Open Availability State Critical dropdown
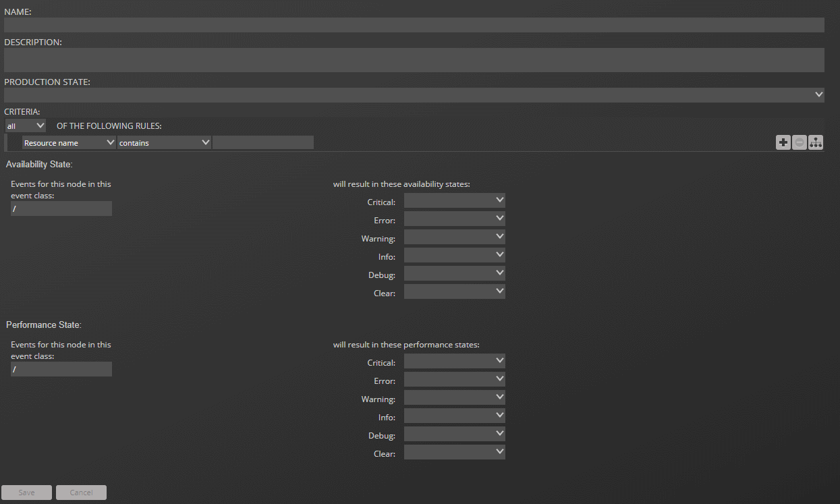 tap(455, 200)
